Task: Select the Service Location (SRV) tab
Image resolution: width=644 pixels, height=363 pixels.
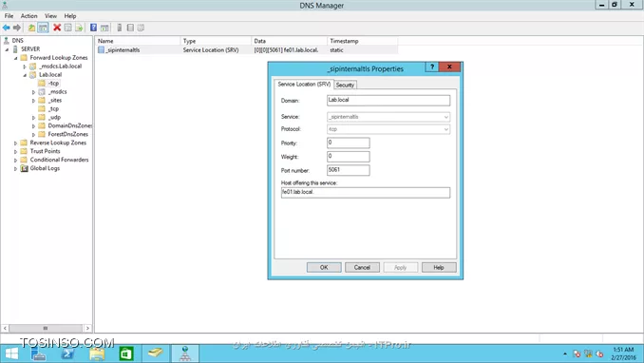Action: pyautogui.click(x=304, y=84)
